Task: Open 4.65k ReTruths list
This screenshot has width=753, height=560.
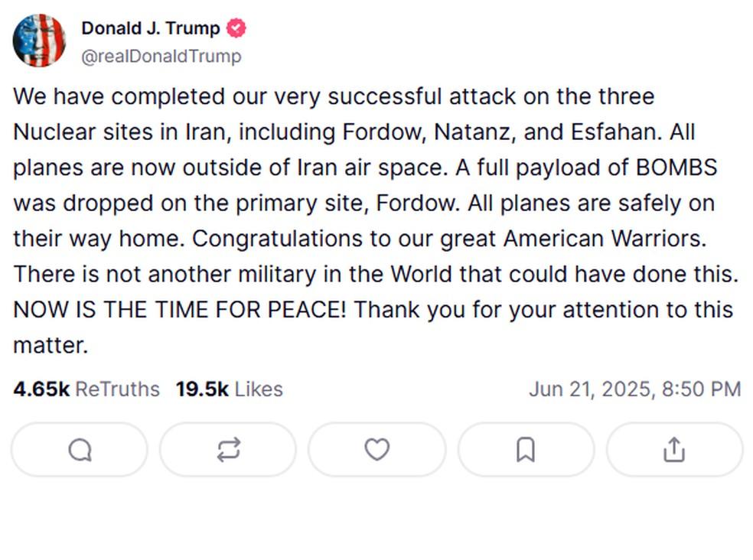Action: (87, 389)
